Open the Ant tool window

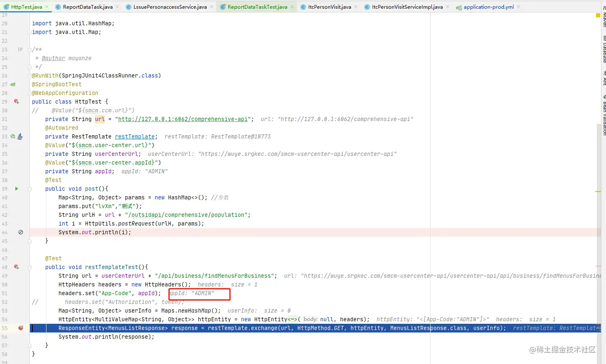[x=604, y=79]
